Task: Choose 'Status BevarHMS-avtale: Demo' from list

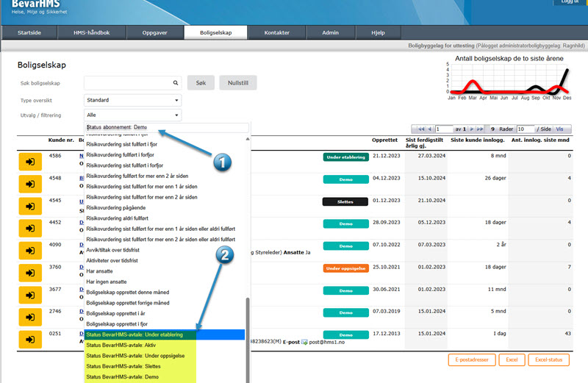Action: pos(121,377)
